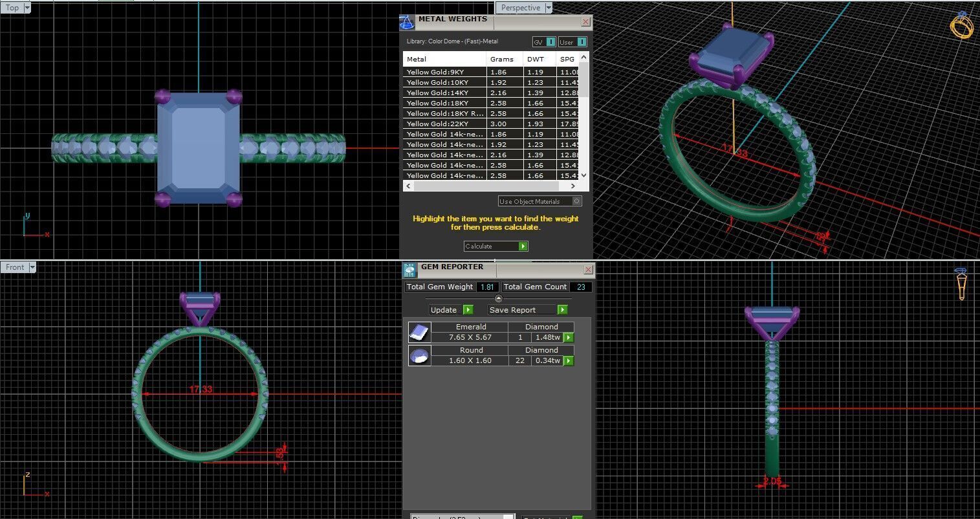Viewport: 980px width, 519px height.
Task: Click the 3.00 grams cell for 22KY
Action: 505,124
